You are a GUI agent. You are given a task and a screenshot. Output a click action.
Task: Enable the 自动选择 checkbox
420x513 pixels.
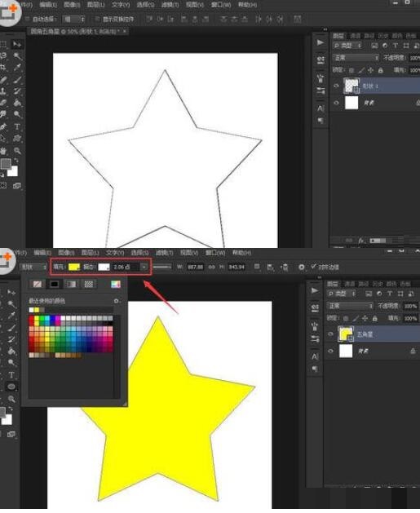point(28,19)
